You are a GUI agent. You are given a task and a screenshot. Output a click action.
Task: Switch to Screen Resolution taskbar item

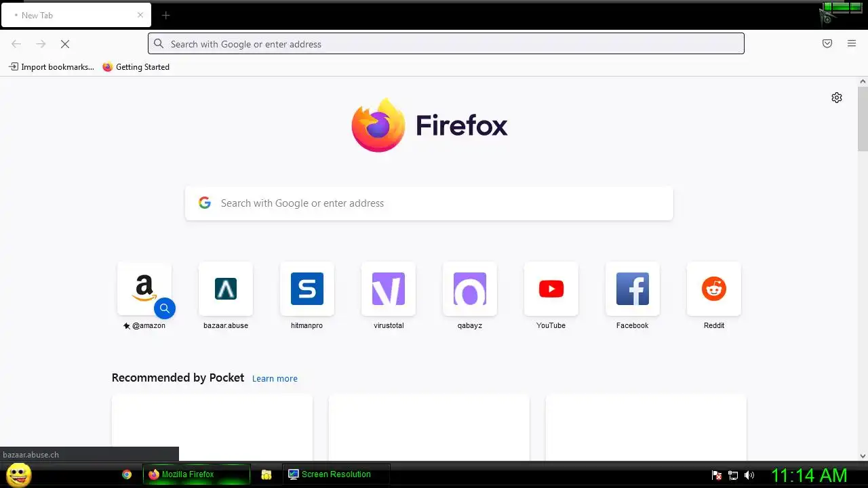(336, 474)
